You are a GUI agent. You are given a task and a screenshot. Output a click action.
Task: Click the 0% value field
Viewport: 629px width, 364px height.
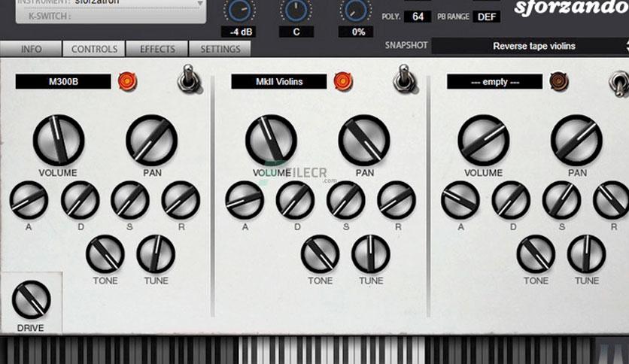tap(356, 32)
